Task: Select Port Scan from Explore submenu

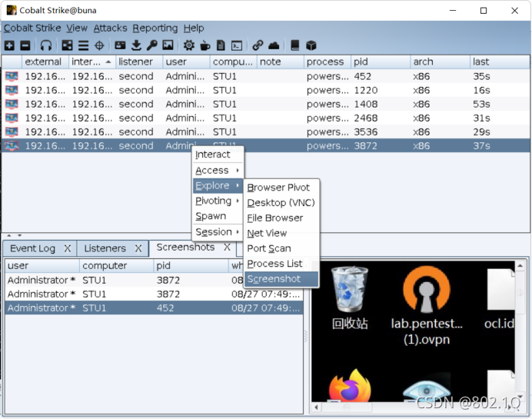Action: click(281, 248)
